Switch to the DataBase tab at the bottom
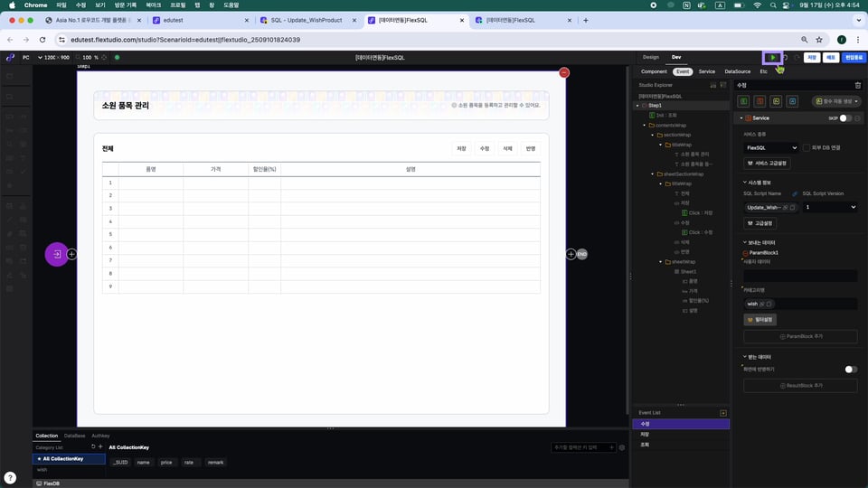Viewport: 868px width, 488px height. [74, 436]
